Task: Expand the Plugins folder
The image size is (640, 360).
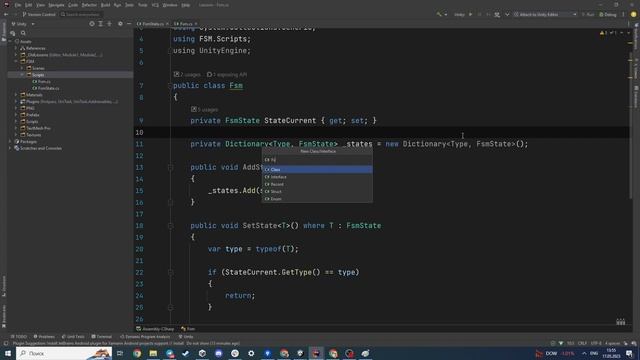Action: [16, 102]
